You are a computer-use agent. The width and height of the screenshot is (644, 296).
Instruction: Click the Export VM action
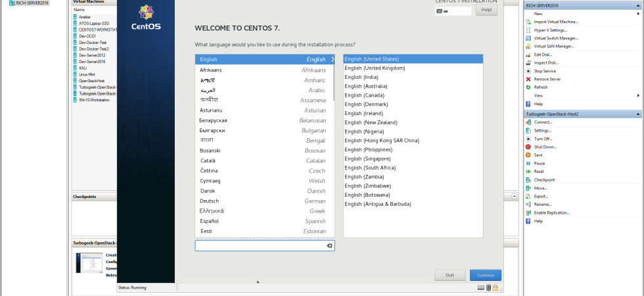coord(541,196)
